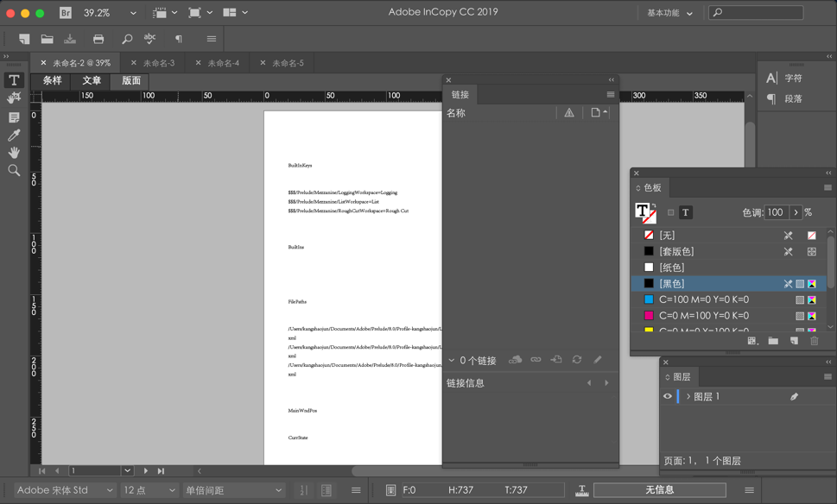Open the Adobe 宋体 Std font dropdown

tap(64, 490)
